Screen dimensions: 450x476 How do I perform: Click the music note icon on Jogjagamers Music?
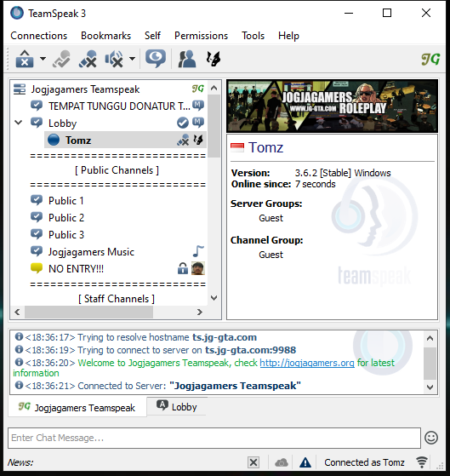click(x=198, y=251)
